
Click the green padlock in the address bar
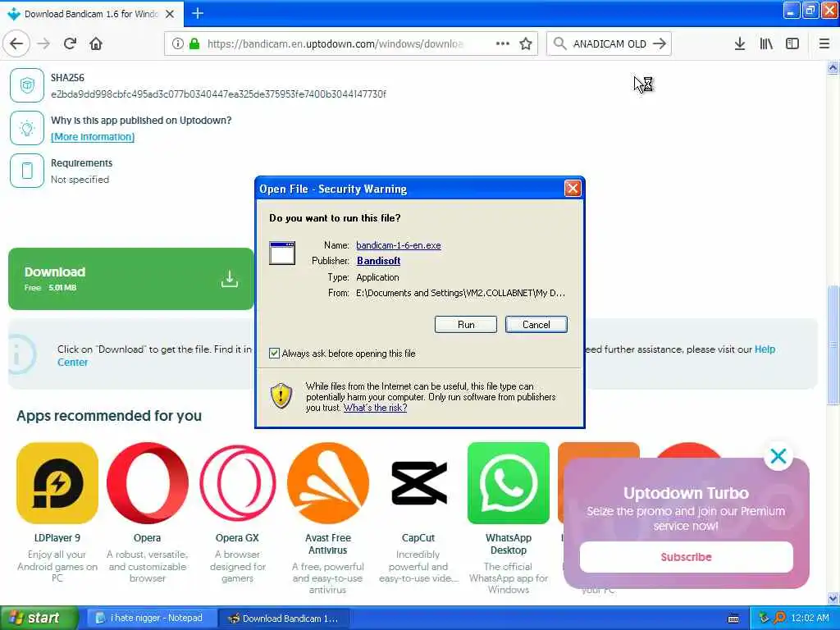(x=194, y=43)
